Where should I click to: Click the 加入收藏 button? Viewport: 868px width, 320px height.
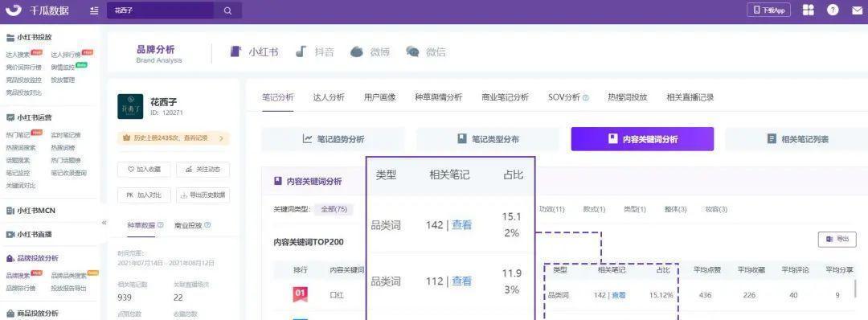tap(144, 170)
